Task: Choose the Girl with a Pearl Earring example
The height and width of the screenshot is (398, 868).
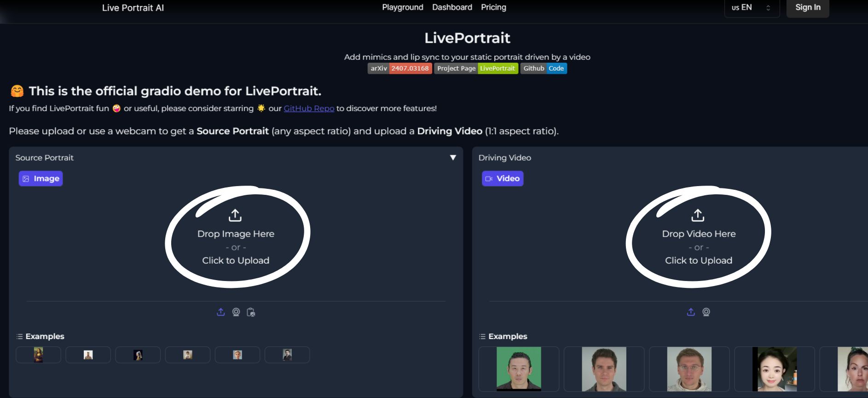Action: [138, 355]
